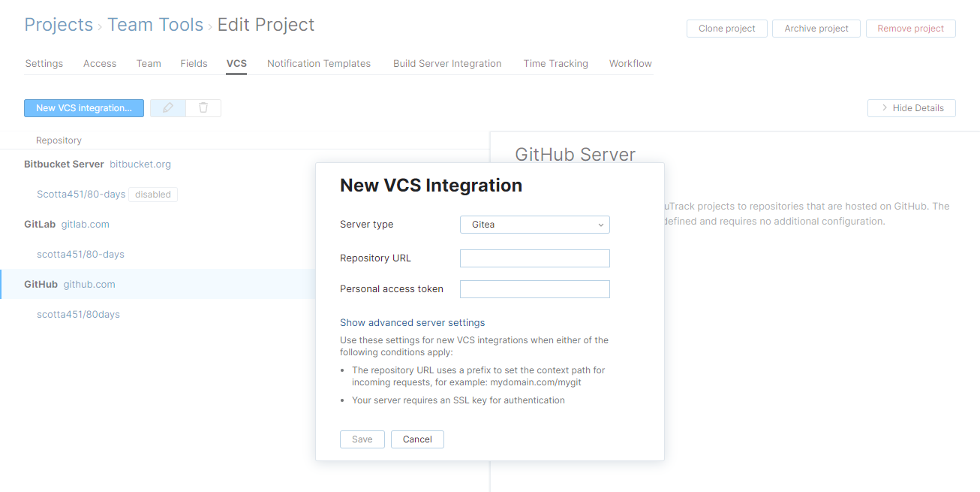Open the Server type dropdown arrow
The width and height of the screenshot is (980, 492).
(600, 224)
